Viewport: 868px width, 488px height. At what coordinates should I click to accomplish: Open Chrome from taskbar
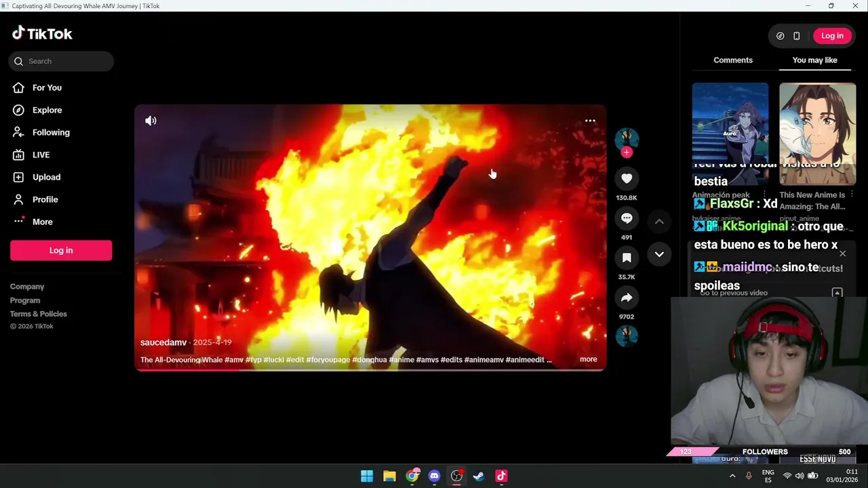point(412,476)
